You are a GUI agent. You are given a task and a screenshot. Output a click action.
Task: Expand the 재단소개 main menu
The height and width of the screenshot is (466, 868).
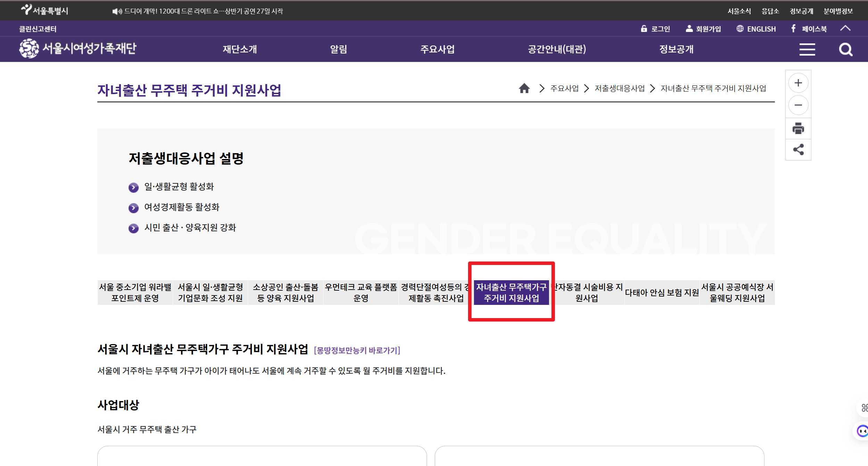point(240,49)
